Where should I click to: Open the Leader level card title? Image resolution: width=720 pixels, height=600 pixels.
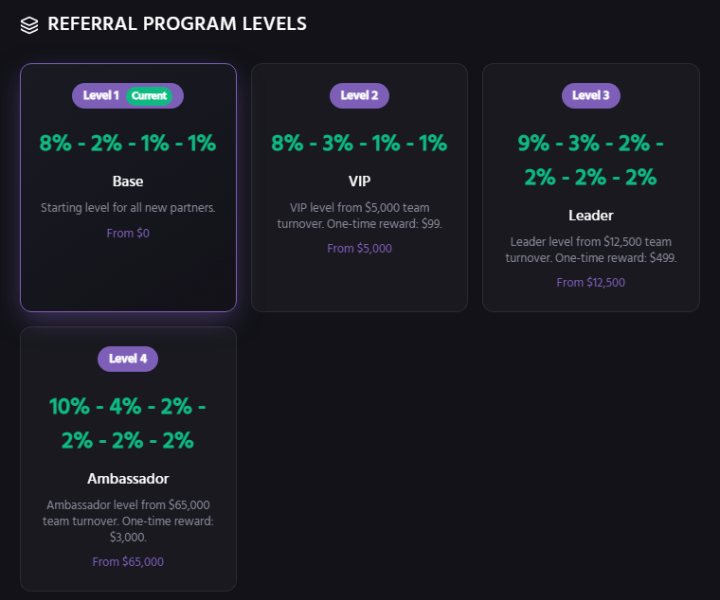(x=591, y=215)
